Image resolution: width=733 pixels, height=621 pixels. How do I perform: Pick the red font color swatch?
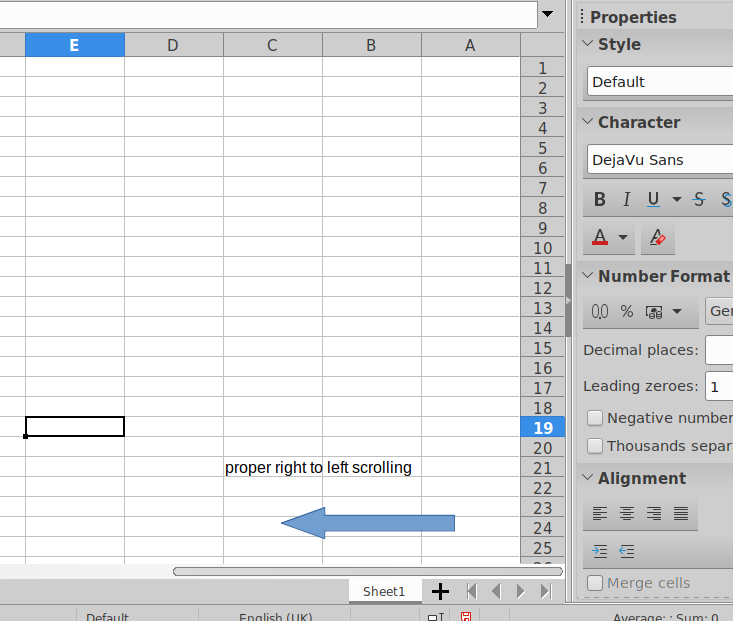[600, 238]
